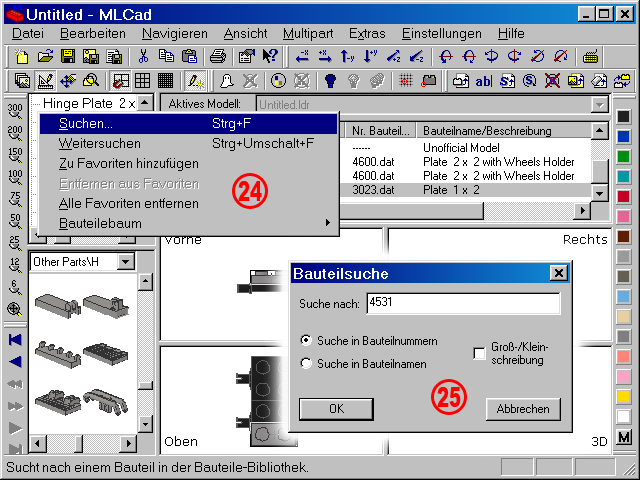Open the Navigieren menu
Image resolution: width=640 pixels, height=480 pixels.
pos(175,33)
